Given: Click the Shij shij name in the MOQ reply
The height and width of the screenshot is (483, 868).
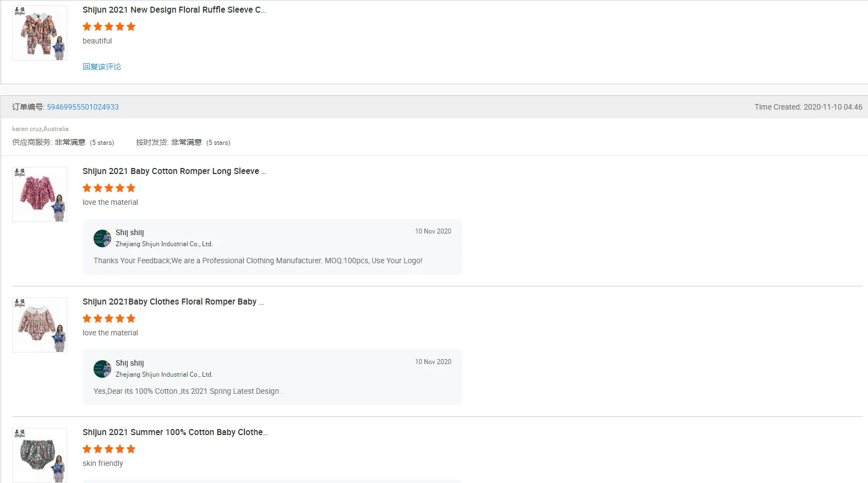Looking at the screenshot, I should click(x=130, y=232).
